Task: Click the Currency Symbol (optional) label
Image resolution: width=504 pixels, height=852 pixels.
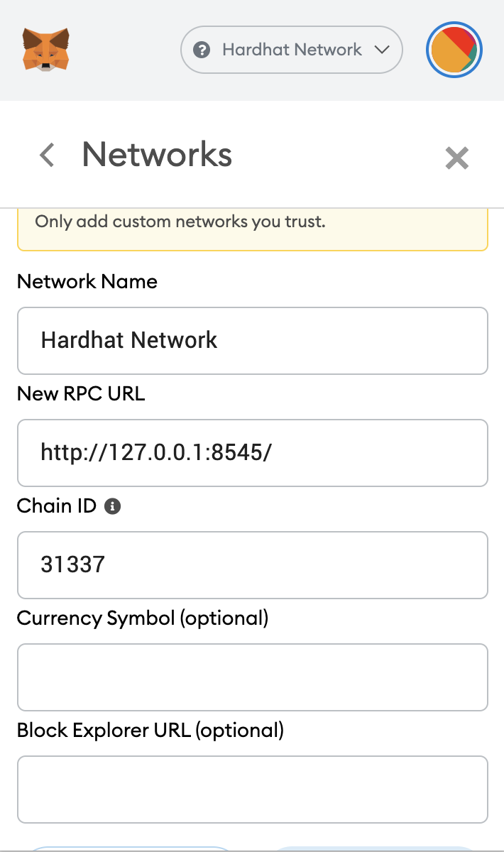Action: [143, 618]
